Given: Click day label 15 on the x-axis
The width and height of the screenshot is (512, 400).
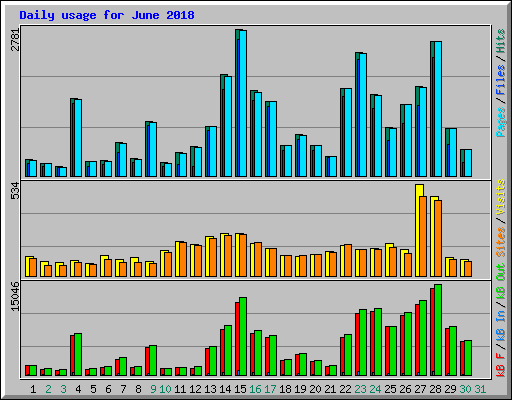Looking at the screenshot, I should pyautogui.click(x=240, y=389).
